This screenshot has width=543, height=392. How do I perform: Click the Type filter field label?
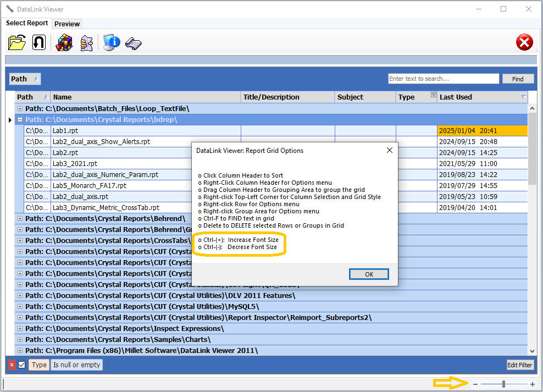click(x=39, y=365)
